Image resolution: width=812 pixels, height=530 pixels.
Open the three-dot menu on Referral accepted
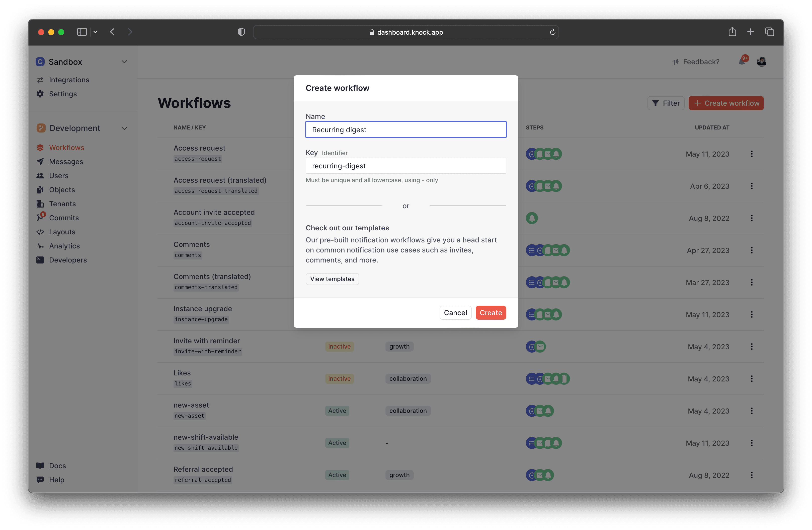tap(752, 475)
